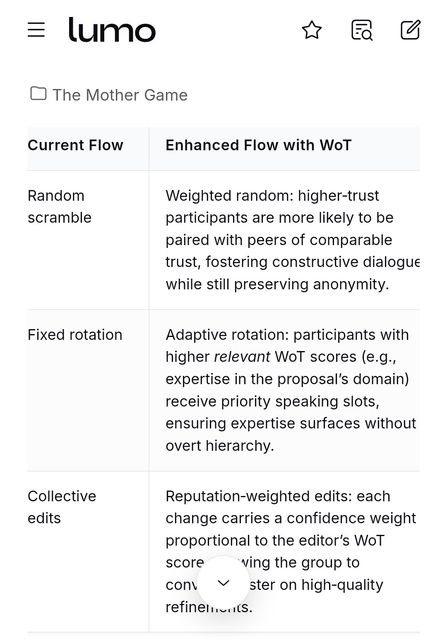This screenshot has width=447, height=640.
Task: Click the Fixed rotation table cell
Action: coord(75,335)
